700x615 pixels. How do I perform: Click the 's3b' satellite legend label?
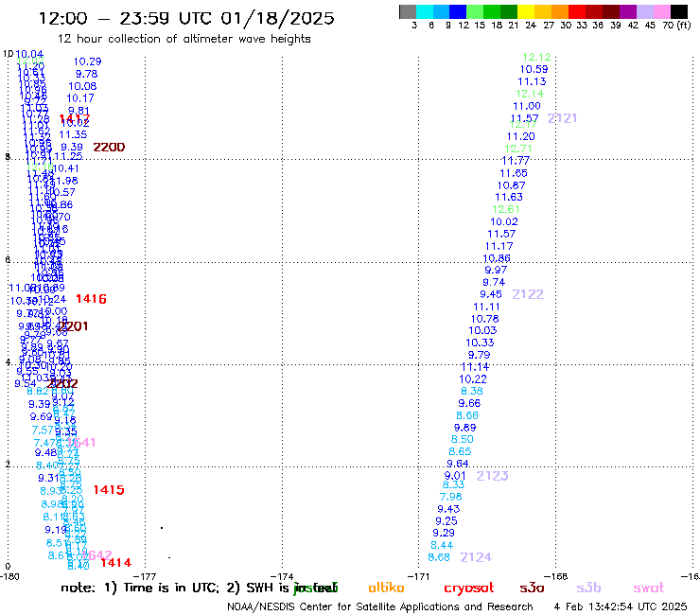588,589
